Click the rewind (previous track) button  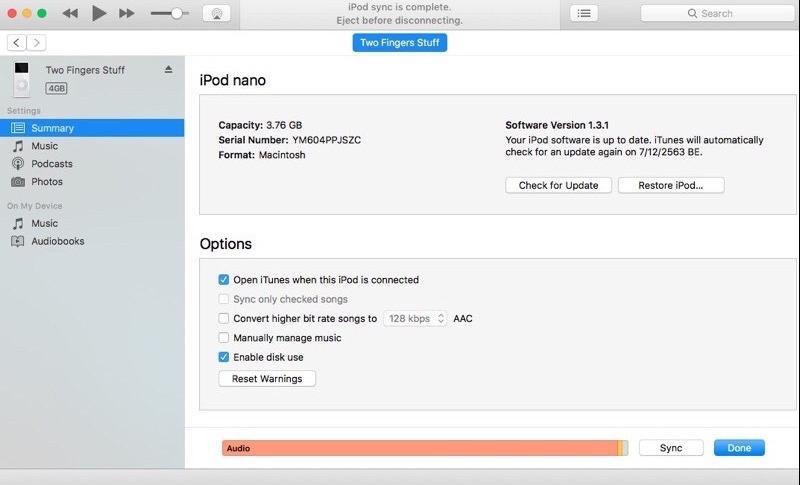click(x=70, y=13)
